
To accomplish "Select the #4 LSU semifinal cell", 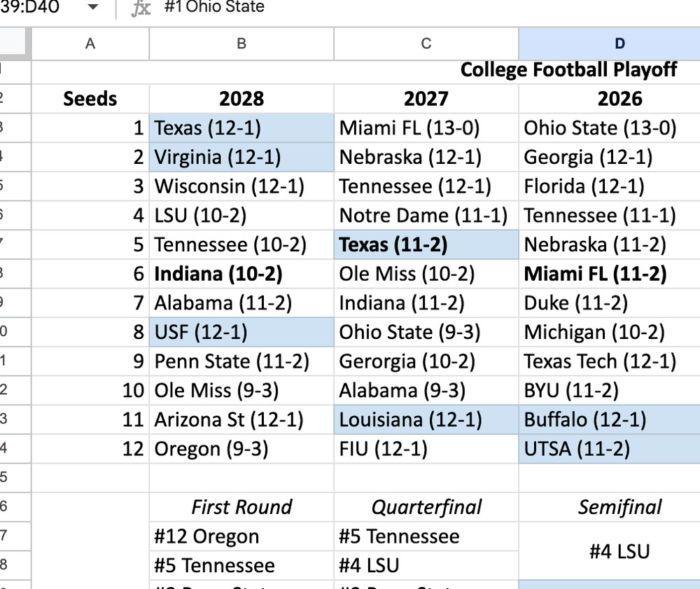I will click(x=619, y=550).
